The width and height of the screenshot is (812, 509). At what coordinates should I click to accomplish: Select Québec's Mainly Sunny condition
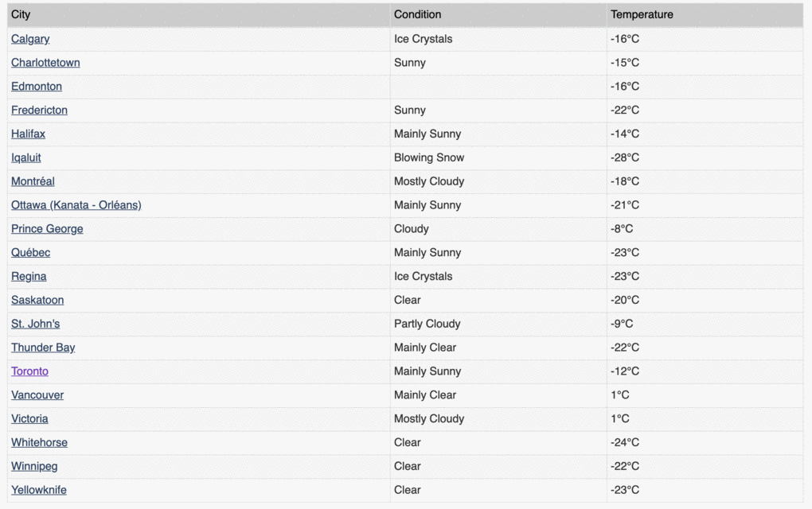pyautogui.click(x=427, y=253)
